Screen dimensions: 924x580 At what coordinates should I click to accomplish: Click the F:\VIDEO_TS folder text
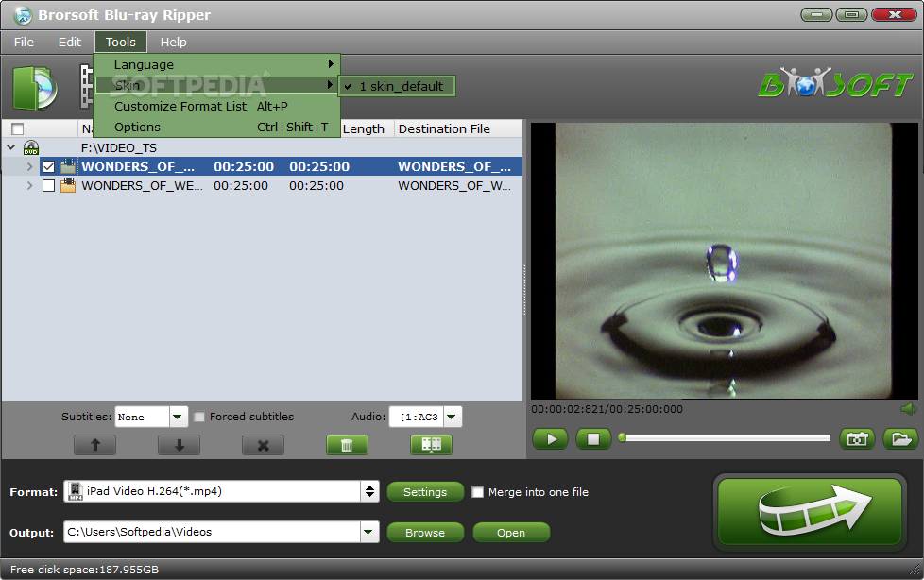pos(119,147)
